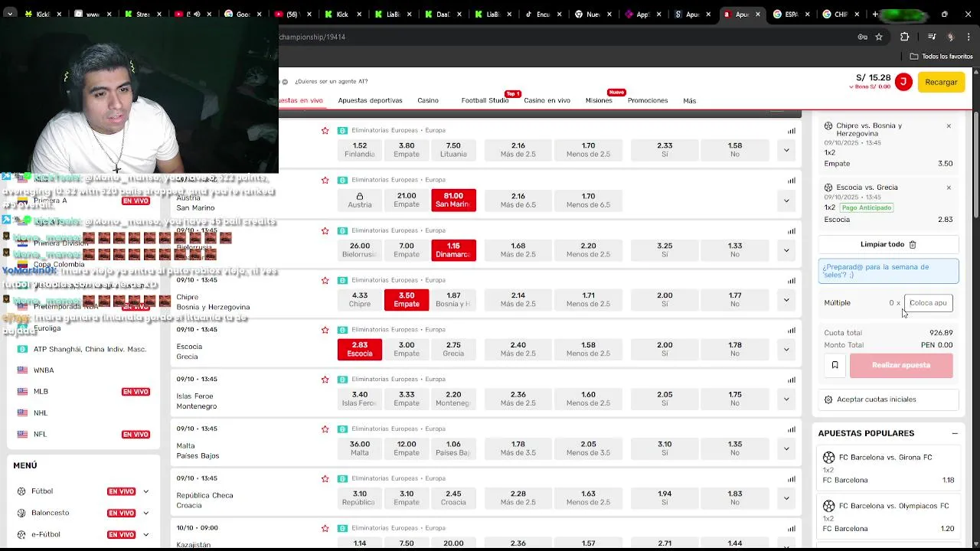
Task: Open the J user profile avatar
Action: tap(903, 82)
